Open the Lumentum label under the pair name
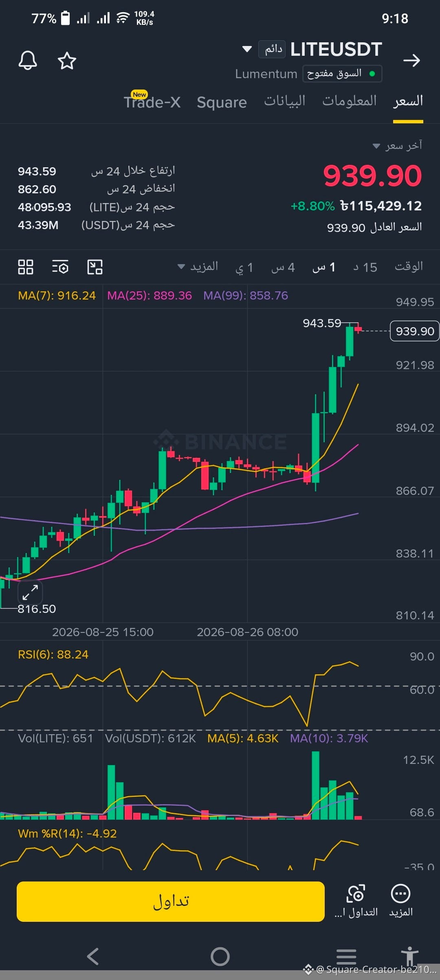The height and width of the screenshot is (980, 440). pyautogui.click(x=266, y=74)
